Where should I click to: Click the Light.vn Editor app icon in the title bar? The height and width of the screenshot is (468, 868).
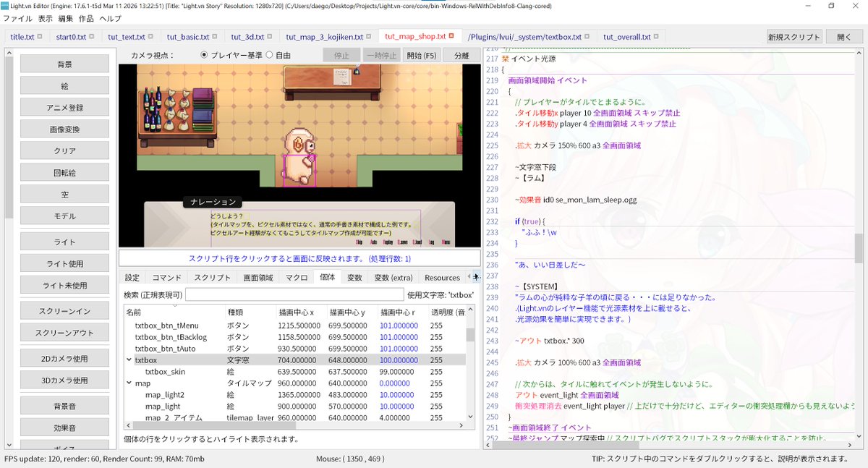pos(5,5)
